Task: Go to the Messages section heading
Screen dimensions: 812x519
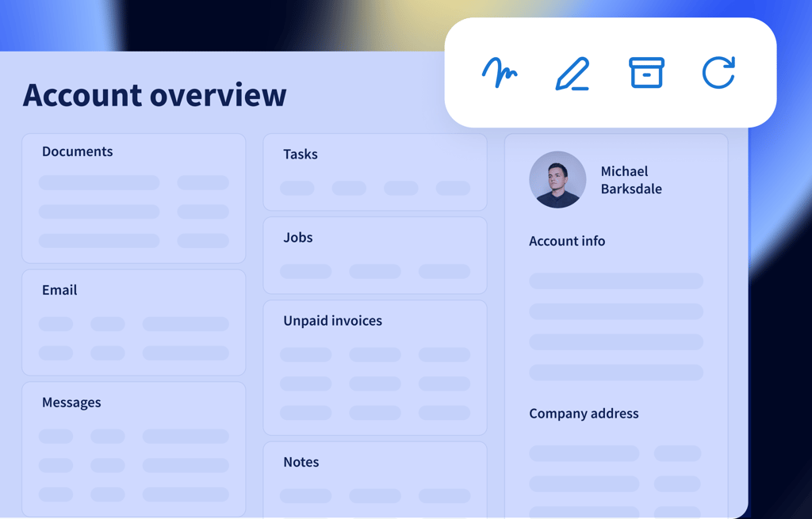Action: click(71, 403)
